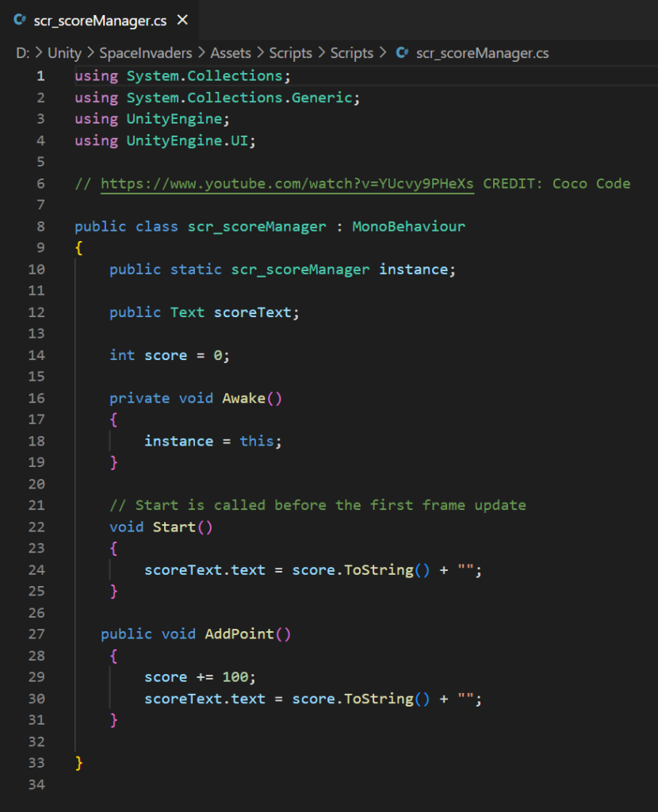Expand the Unity breadcrumb folder
658x812 pixels.
[64, 53]
